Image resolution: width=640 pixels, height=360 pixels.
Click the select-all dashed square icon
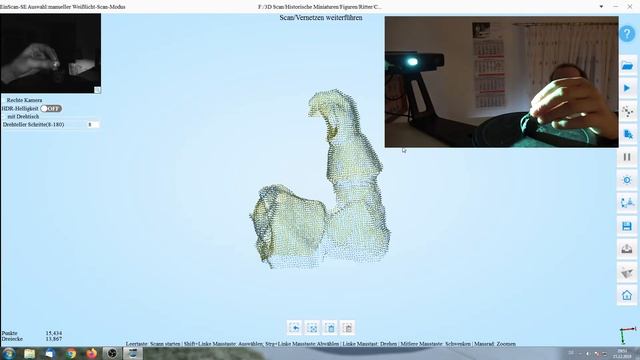pyautogui.click(x=312, y=328)
